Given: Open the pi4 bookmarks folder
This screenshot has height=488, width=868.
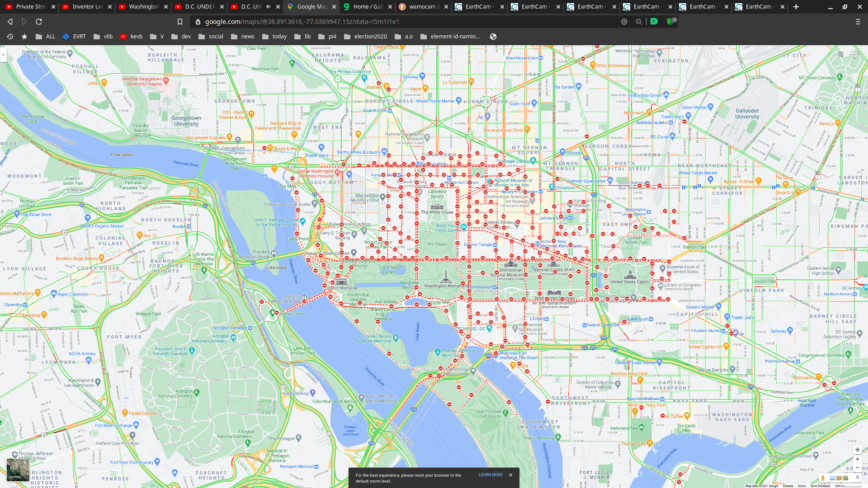Looking at the screenshot, I should click(327, 37).
